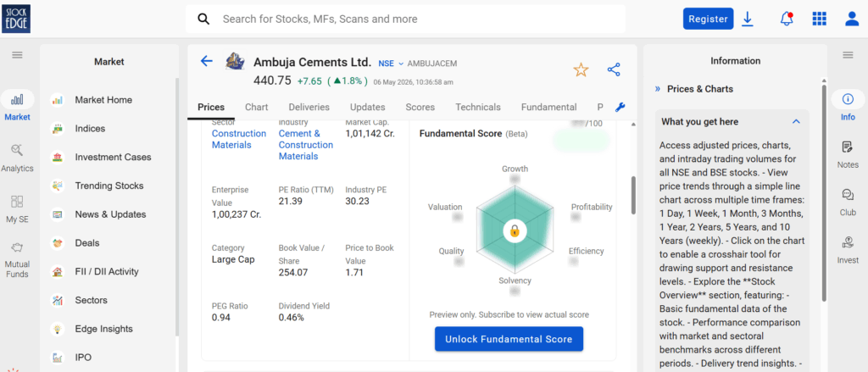Open the user profile icon
The height and width of the screenshot is (372, 868).
tap(852, 19)
